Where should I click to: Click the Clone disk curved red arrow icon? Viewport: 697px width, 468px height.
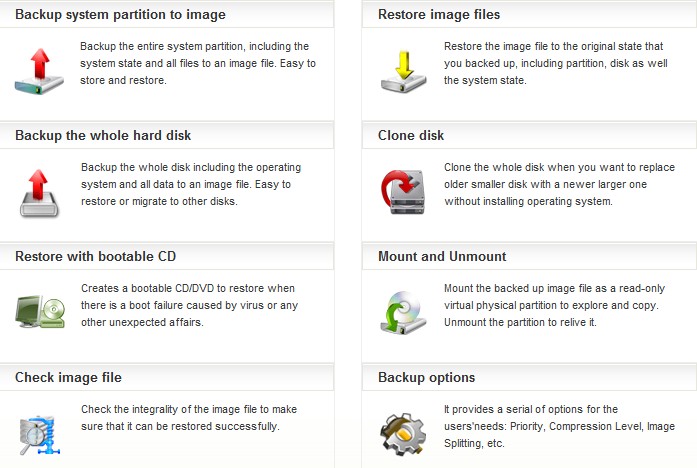[403, 192]
